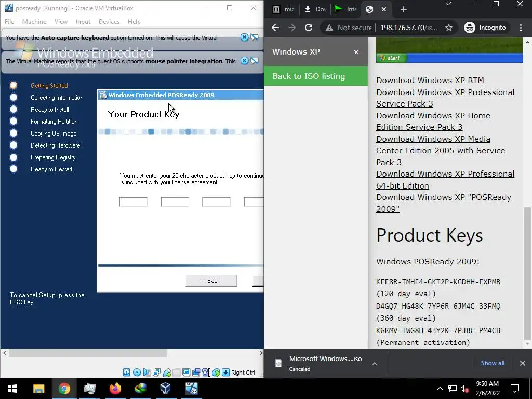
Task: Click the Incognito profile button
Action: pyautogui.click(x=486, y=28)
